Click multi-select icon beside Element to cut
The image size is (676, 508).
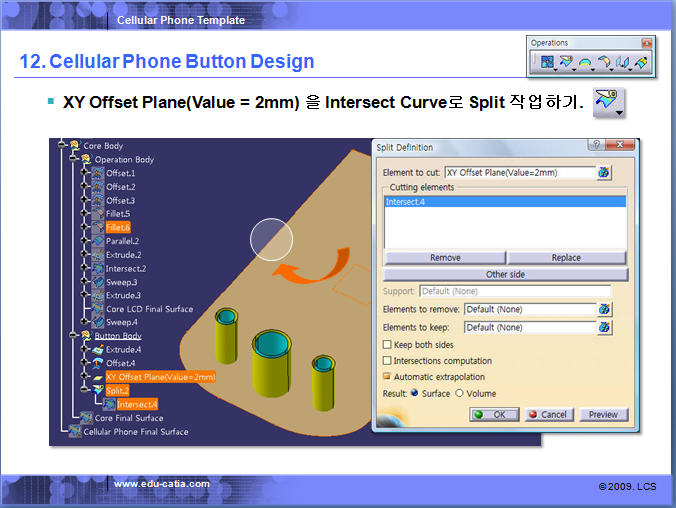[604, 173]
